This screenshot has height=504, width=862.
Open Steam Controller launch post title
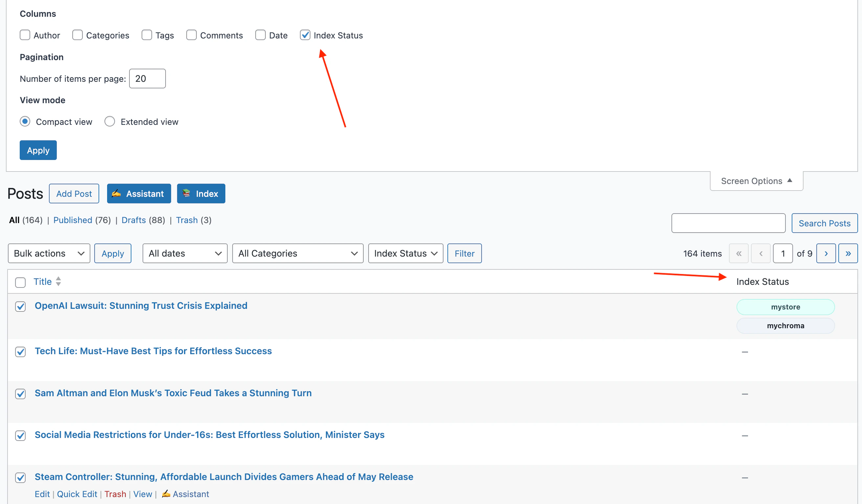(x=224, y=477)
